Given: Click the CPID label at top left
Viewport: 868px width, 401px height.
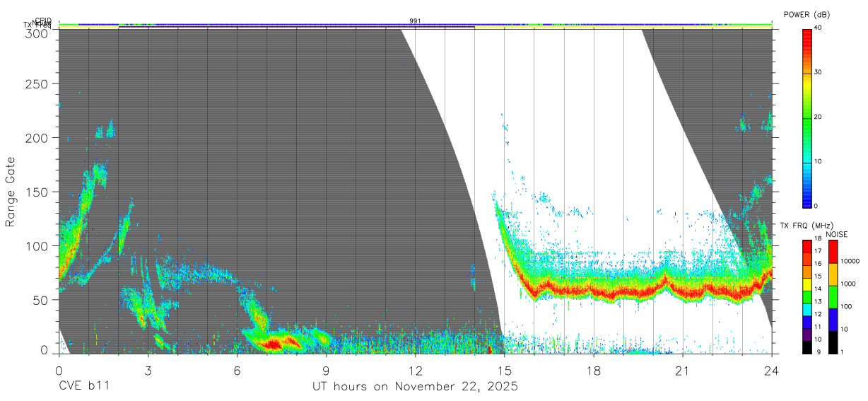Looking at the screenshot, I should pyautogui.click(x=42, y=21).
